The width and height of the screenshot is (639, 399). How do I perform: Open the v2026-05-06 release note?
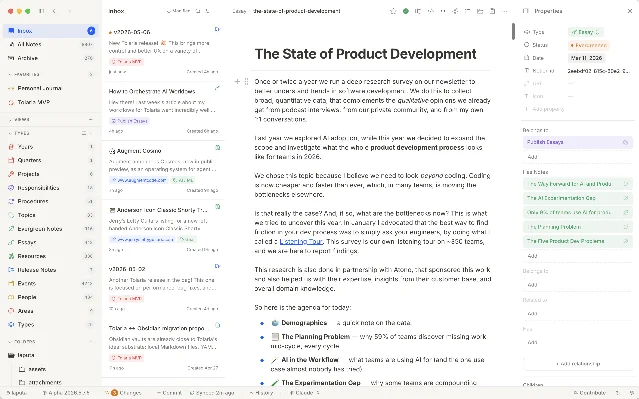(163, 51)
